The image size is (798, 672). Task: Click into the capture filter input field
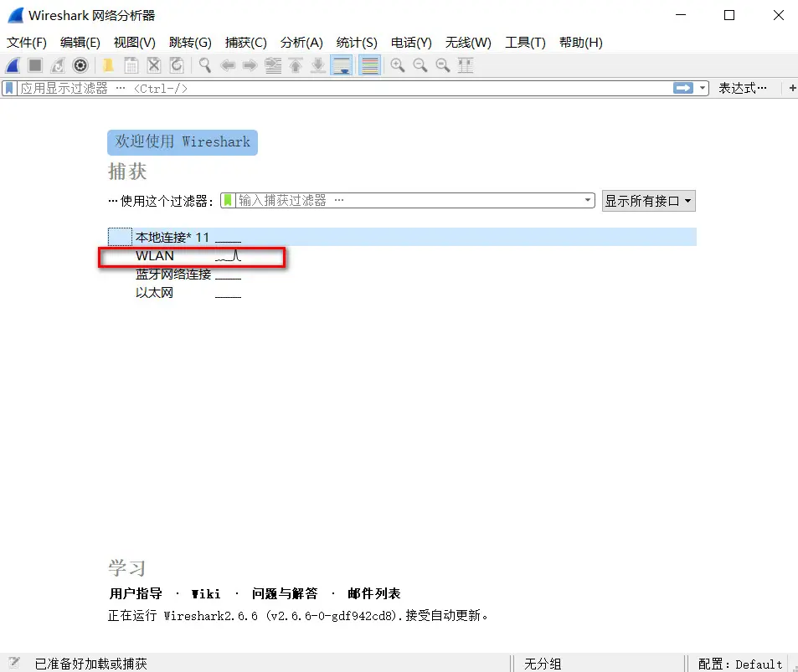[x=409, y=201]
